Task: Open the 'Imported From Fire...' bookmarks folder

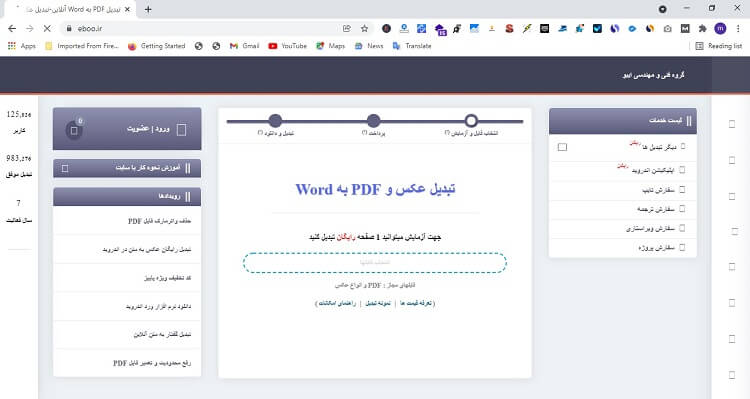Action: click(82, 46)
